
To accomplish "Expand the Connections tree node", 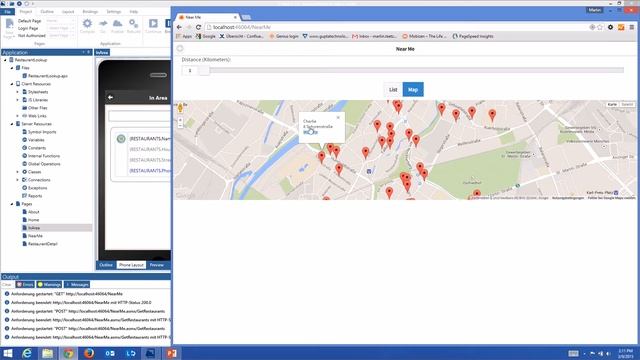I will [x=18, y=180].
